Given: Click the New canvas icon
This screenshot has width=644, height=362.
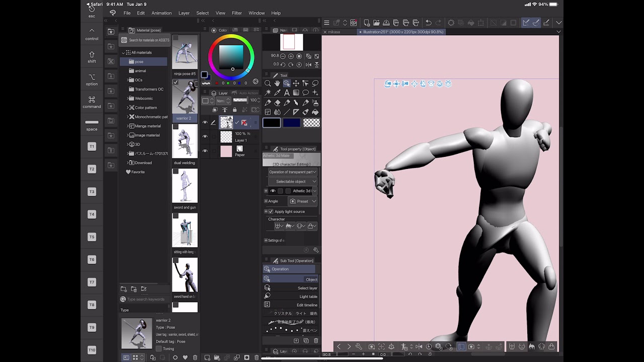Looking at the screenshot, I should tap(367, 23).
